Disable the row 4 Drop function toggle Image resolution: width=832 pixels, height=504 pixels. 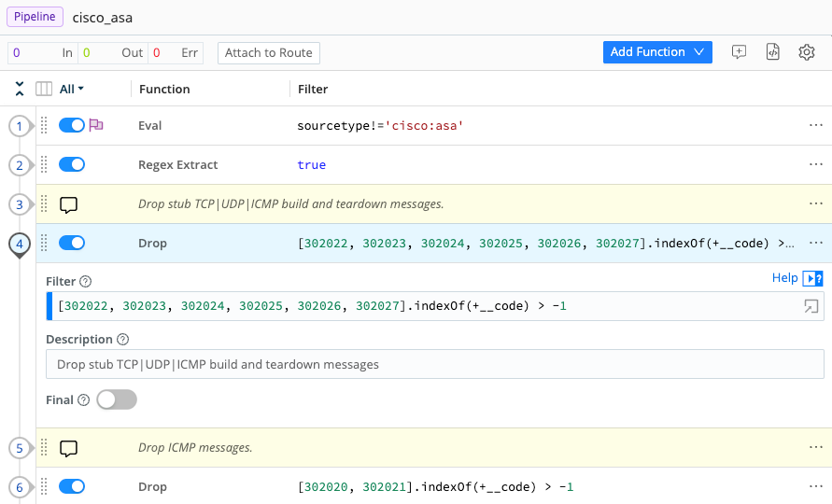tap(72, 243)
